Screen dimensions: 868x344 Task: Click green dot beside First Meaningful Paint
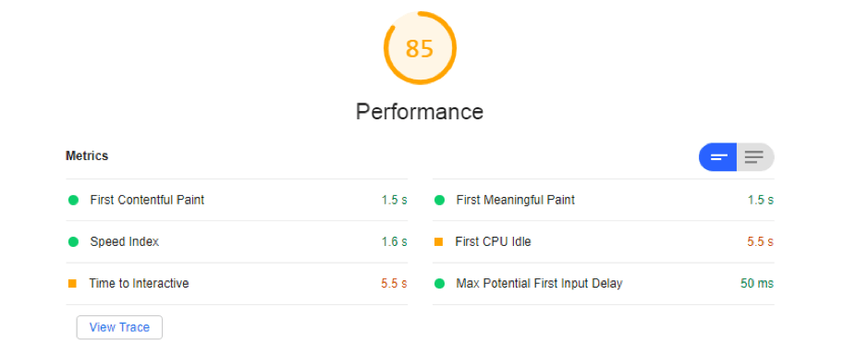point(439,200)
